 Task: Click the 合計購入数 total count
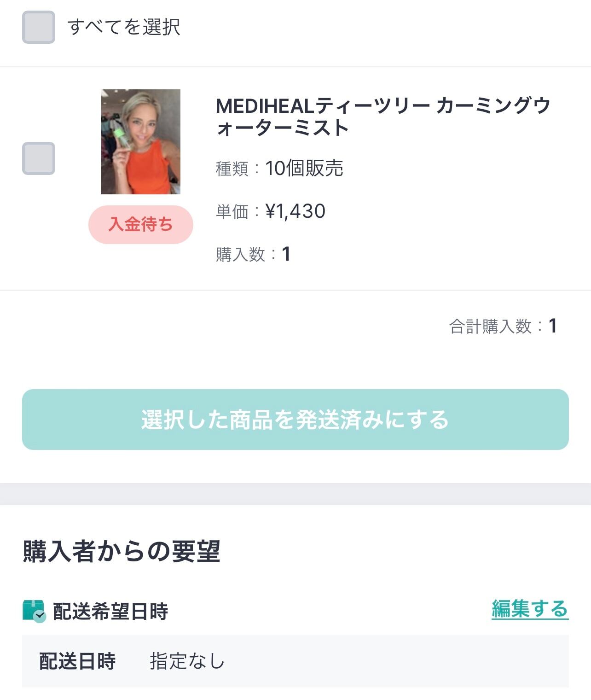(553, 326)
